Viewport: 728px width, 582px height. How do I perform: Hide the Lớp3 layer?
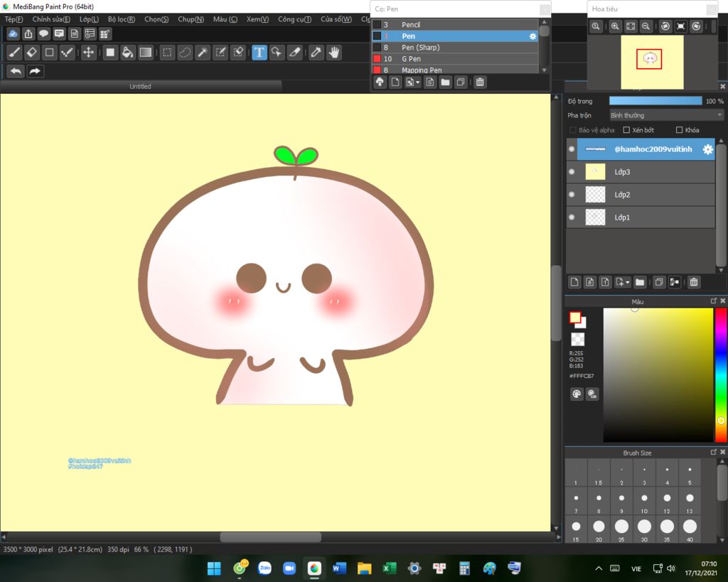tap(572, 172)
